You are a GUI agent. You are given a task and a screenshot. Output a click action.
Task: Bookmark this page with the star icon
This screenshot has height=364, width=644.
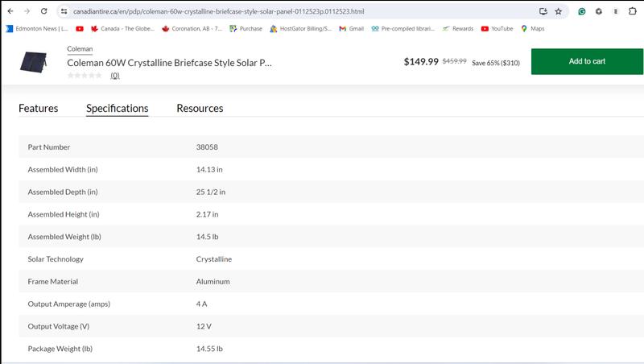[558, 11]
